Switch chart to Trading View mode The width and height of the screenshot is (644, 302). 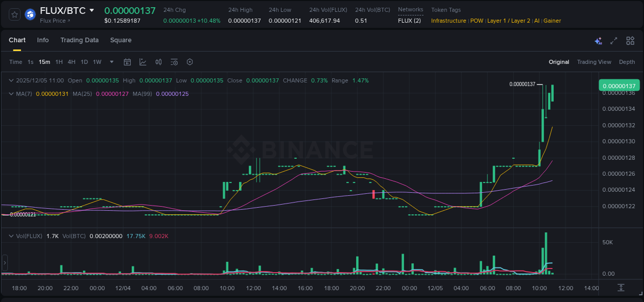click(x=594, y=62)
